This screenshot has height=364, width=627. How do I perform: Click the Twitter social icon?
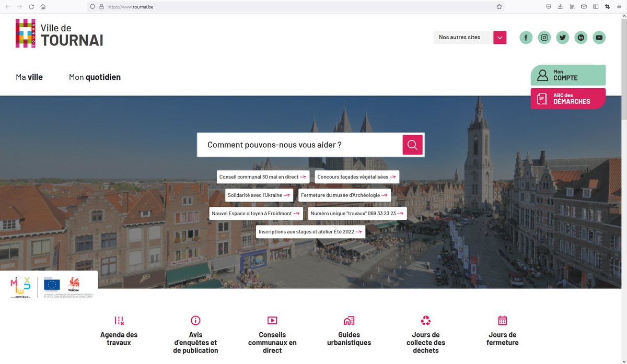(x=563, y=38)
